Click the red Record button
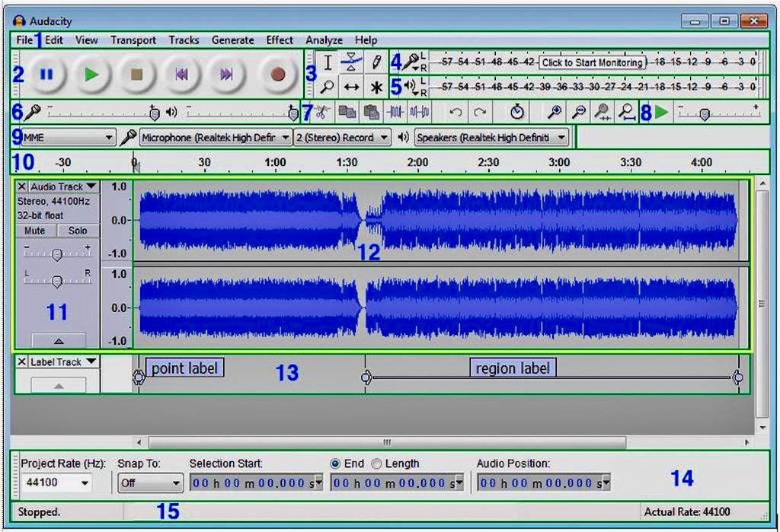The image size is (780, 532). coord(278,74)
